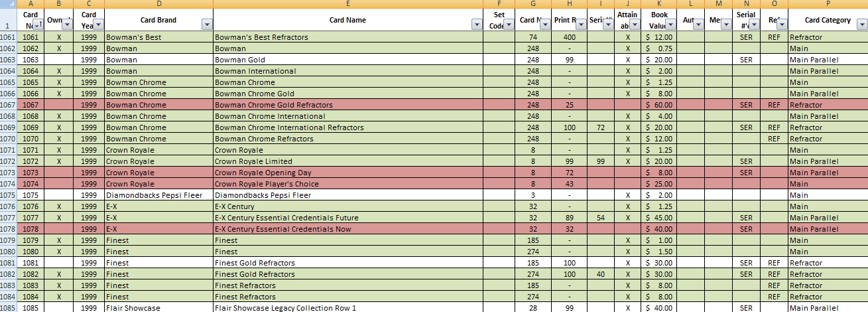
Task: Click the '$ 45.00' book value cell
Action: point(658,218)
